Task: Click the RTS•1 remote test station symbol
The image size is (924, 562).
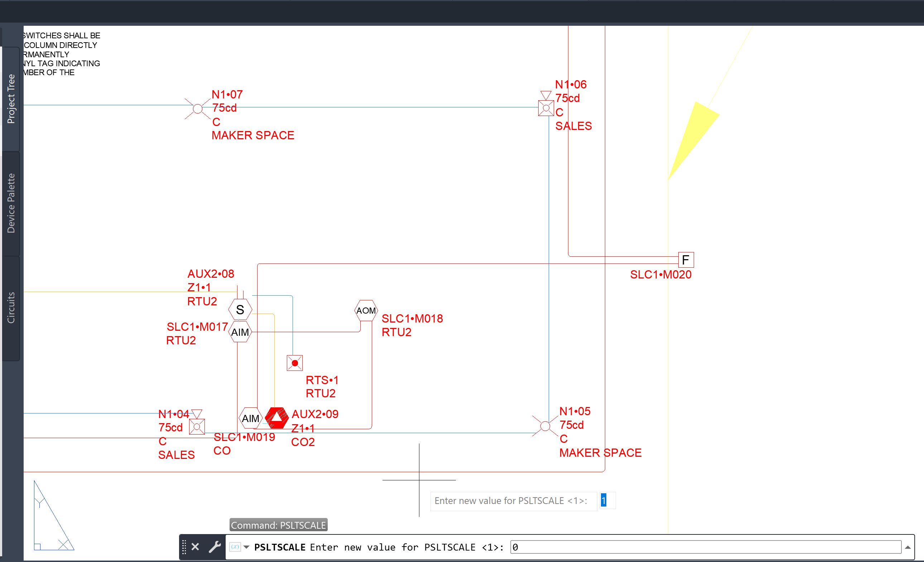Action: [294, 363]
